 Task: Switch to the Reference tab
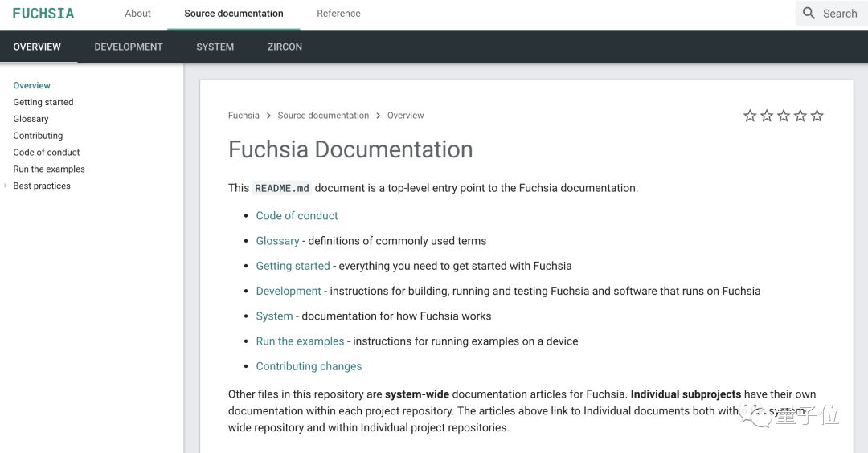click(338, 14)
